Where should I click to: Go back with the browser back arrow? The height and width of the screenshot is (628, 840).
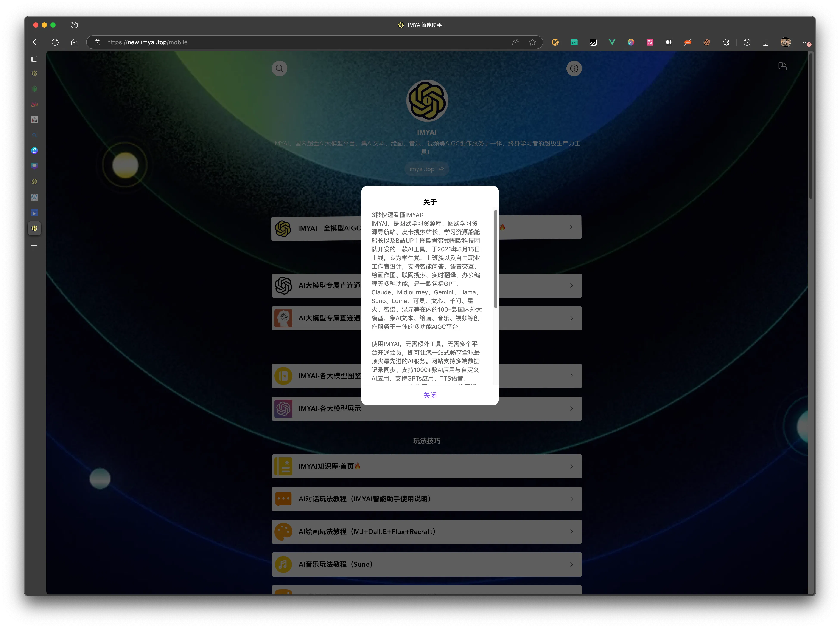(x=36, y=42)
